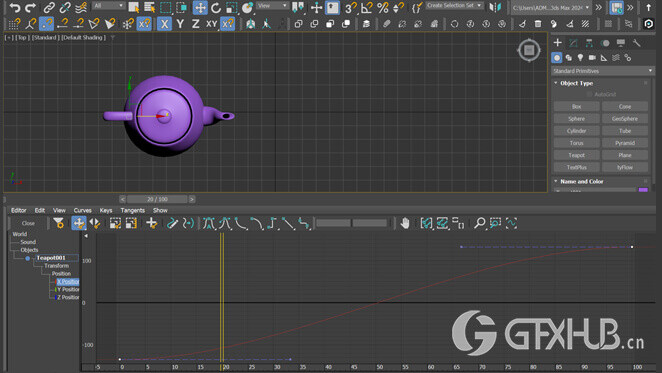This screenshot has height=373, width=662.
Task: Step time slider forward one frame
Action: click(x=192, y=199)
